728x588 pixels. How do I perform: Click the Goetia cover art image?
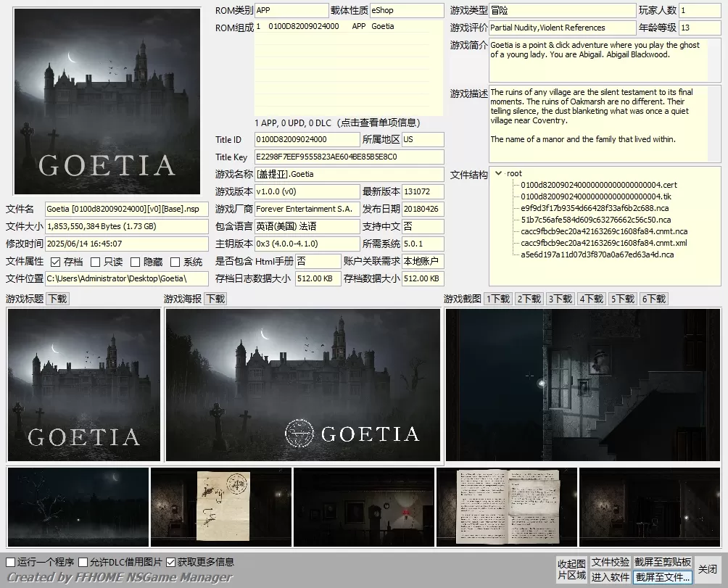pos(107,102)
